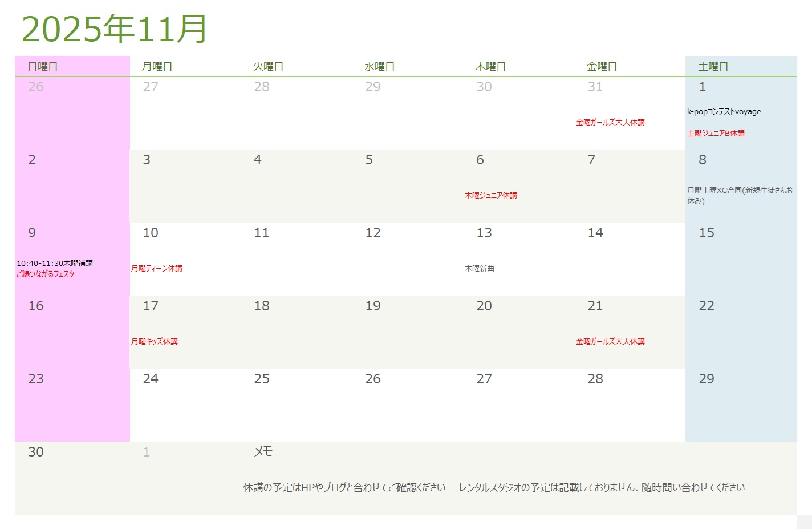
Task: Click the ご縁つながるフェスタ event
Action: [x=46, y=274]
